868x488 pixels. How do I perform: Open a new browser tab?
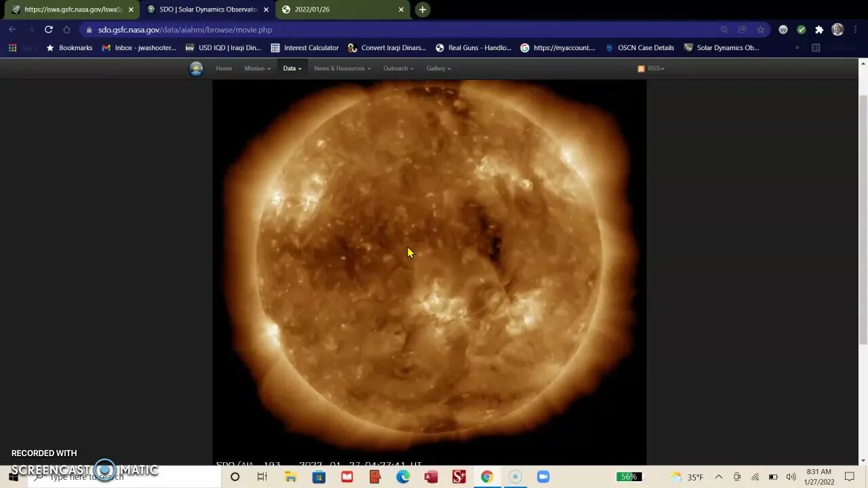click(422, 9)
